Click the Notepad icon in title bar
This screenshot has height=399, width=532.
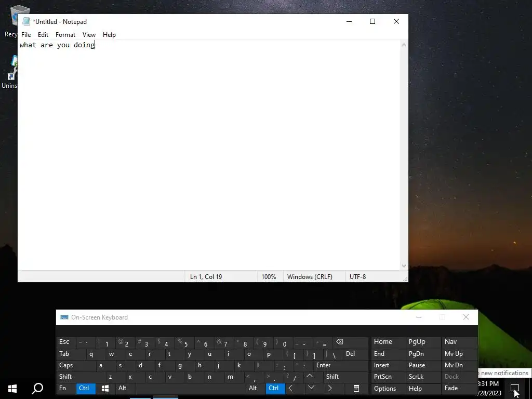[26, 21]
